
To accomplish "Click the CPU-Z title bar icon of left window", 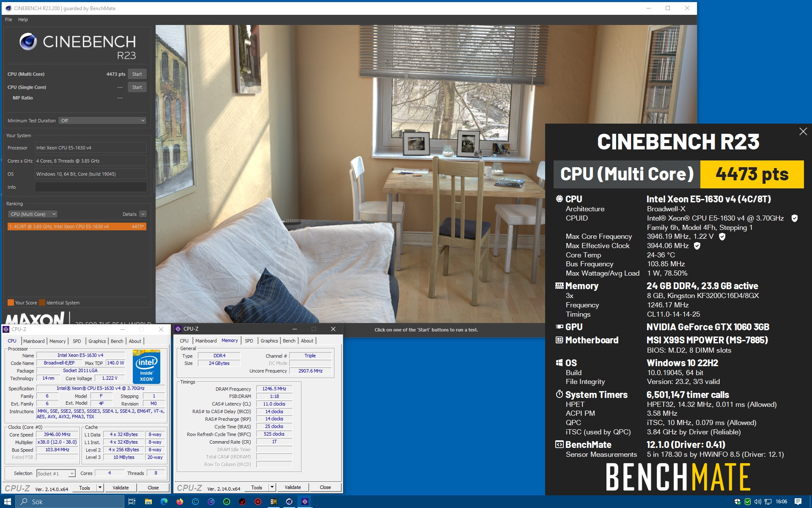I will [x=6, y=329].
